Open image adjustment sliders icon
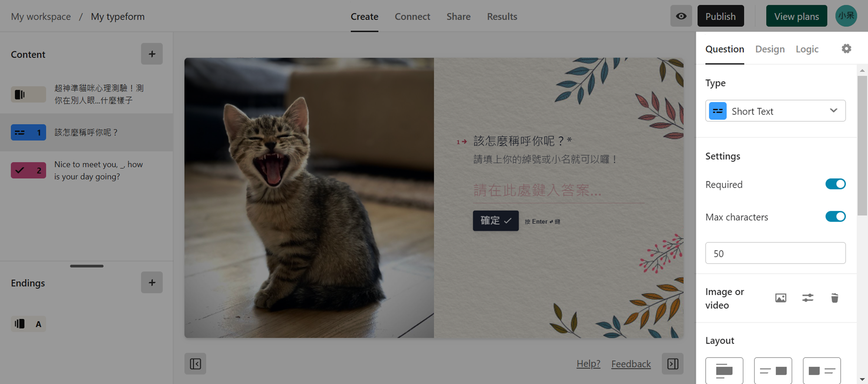The height and width of the screenshot is (384, 868). pyautogui.click(x=808, y=298)
